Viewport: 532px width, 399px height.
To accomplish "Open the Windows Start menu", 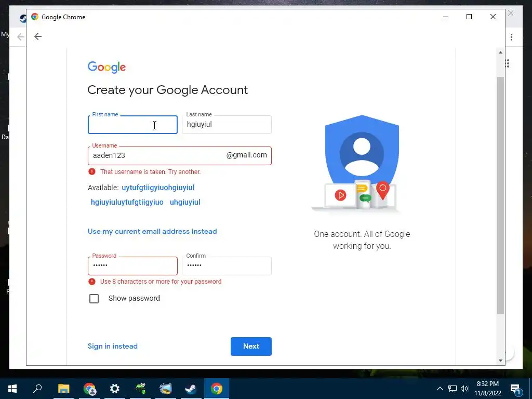I will click(x=12, y=389).
